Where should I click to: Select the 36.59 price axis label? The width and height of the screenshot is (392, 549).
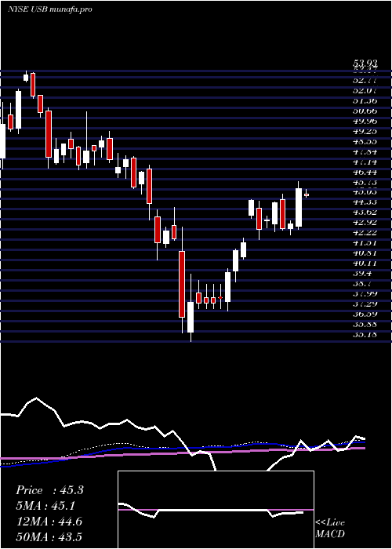point(365,314)
